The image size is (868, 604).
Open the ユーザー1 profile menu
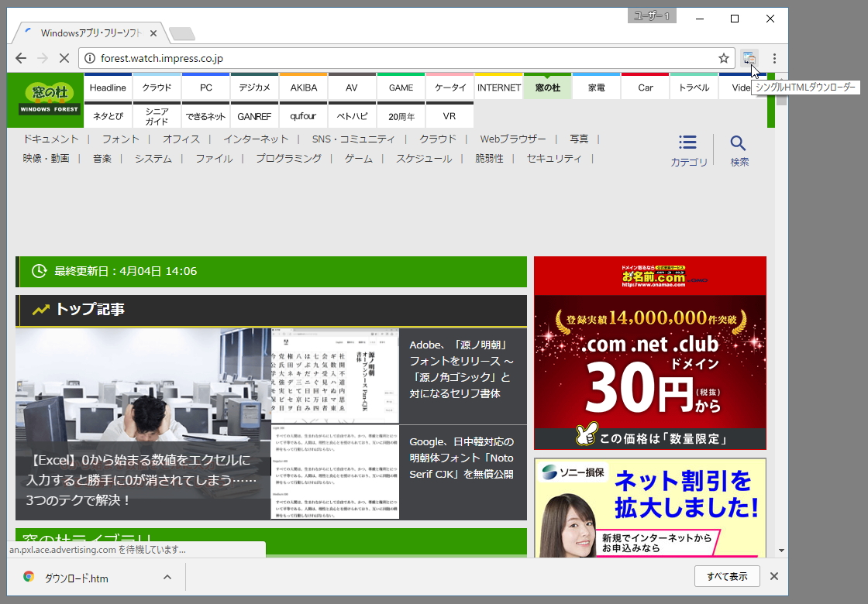point(651,15)
